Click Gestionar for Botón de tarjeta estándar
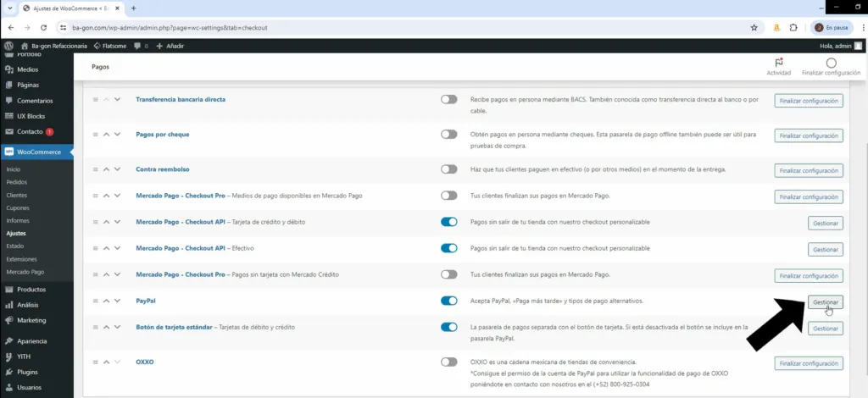Viewport: 868px width, 398px height. [x=826, y=329]
